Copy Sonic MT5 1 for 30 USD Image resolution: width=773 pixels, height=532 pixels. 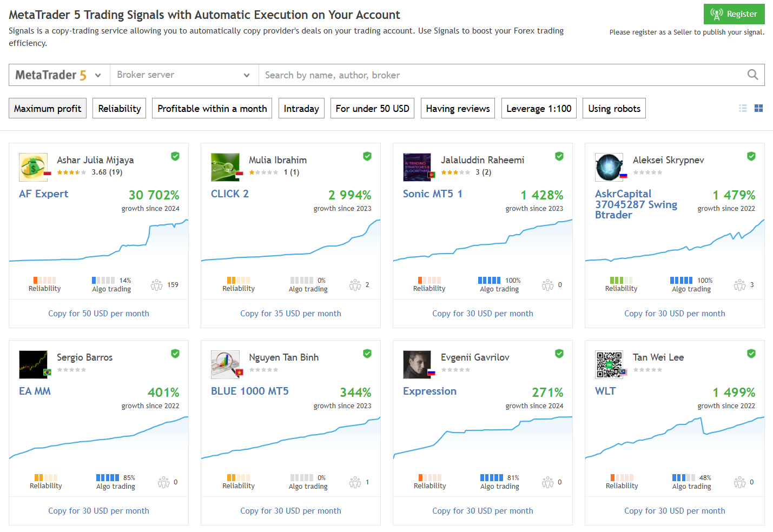(483, 314)
